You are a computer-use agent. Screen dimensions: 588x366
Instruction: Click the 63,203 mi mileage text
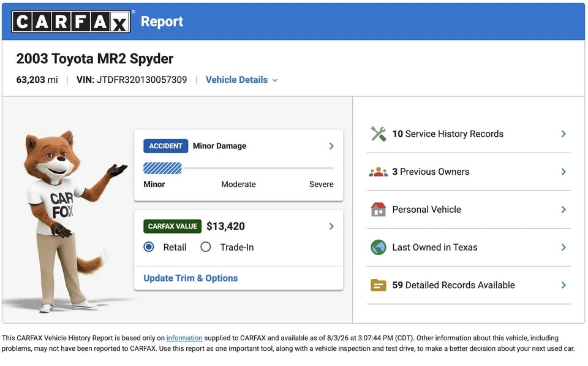pyautogui.click(x=37, y=80)
